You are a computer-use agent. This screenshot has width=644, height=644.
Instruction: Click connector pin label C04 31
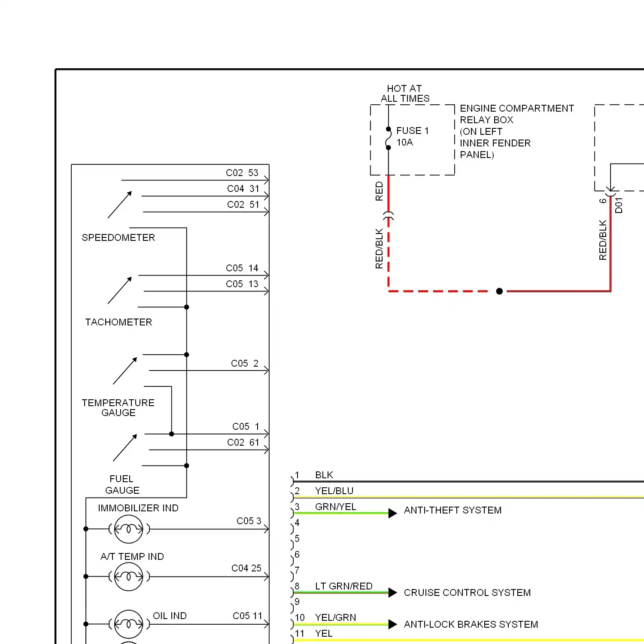[243, 188]
